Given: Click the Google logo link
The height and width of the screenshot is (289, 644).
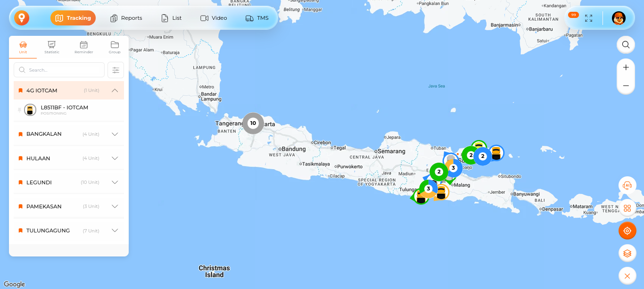Looking at the screenshot, I should pyautogui.click(x=14, y=284).
